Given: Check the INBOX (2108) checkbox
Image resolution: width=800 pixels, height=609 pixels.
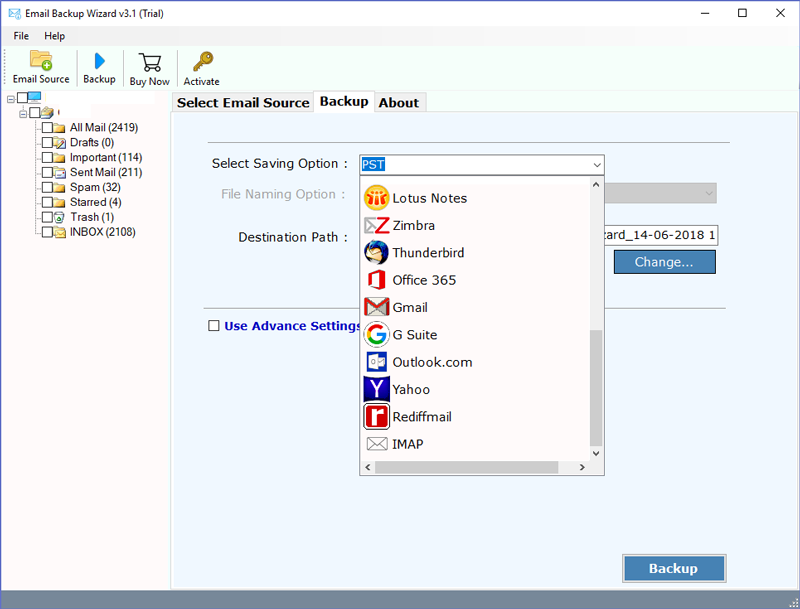Looking at the screenshot, I should tap(47, 232).
